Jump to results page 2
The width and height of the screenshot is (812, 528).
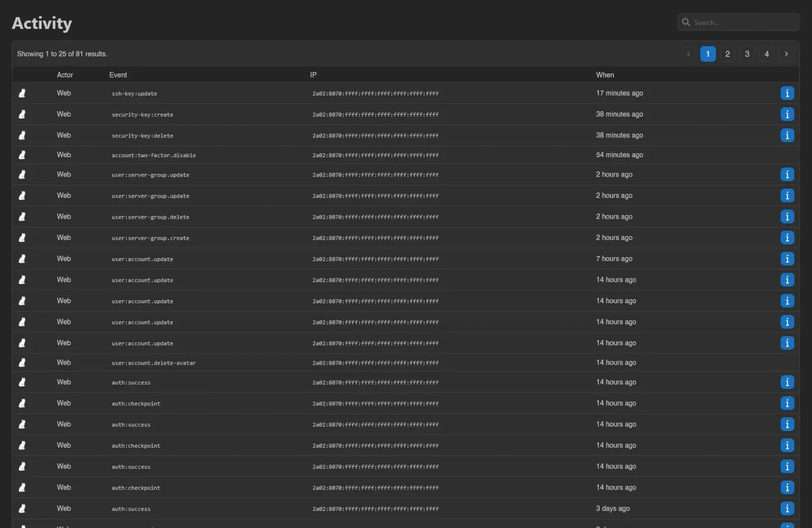tap(728, 54)
